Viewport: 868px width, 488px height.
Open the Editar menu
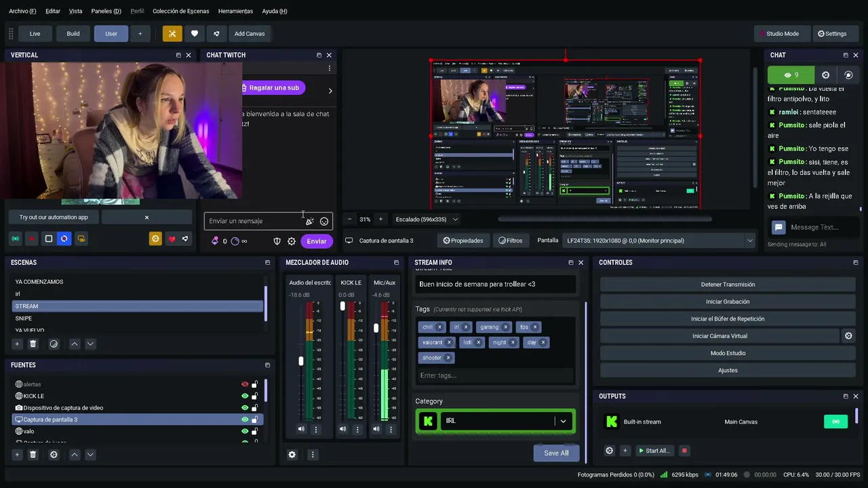(x=53, y=11)
